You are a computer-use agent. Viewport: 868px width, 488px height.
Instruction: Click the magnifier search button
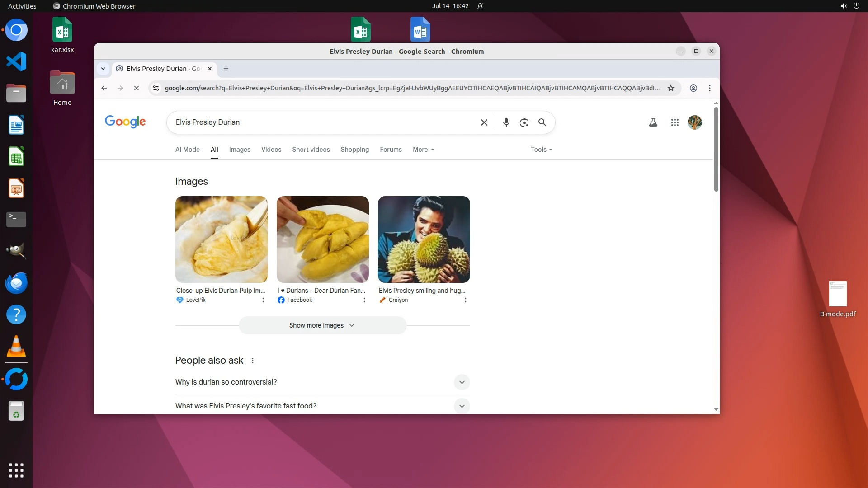pyautogui.click(x=542, y=122)
